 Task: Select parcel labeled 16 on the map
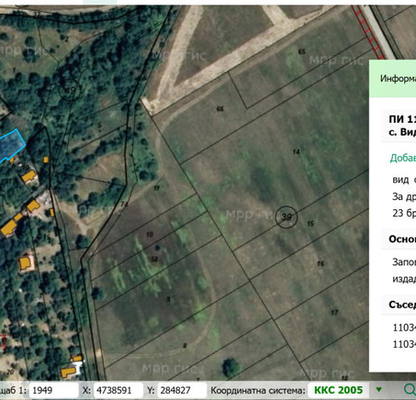point(320,264)
